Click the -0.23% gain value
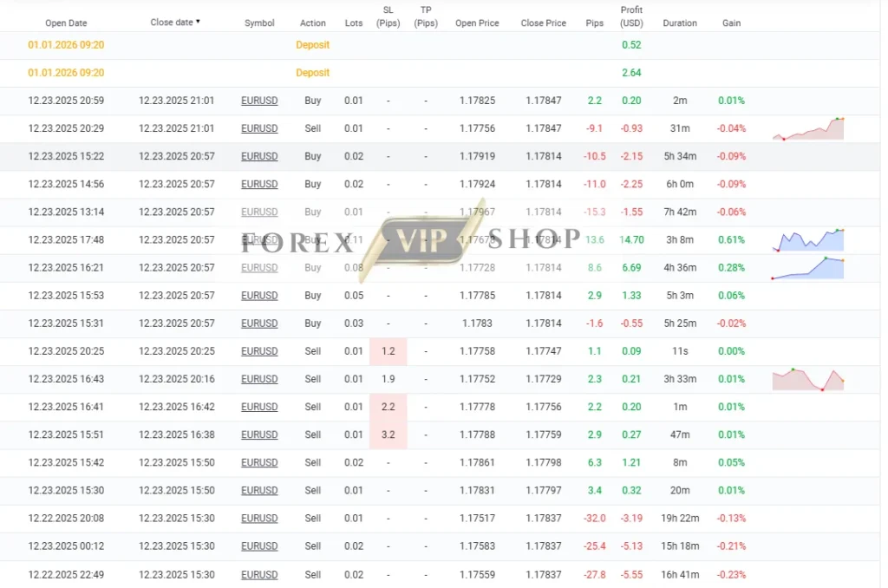 coord(731,574)
